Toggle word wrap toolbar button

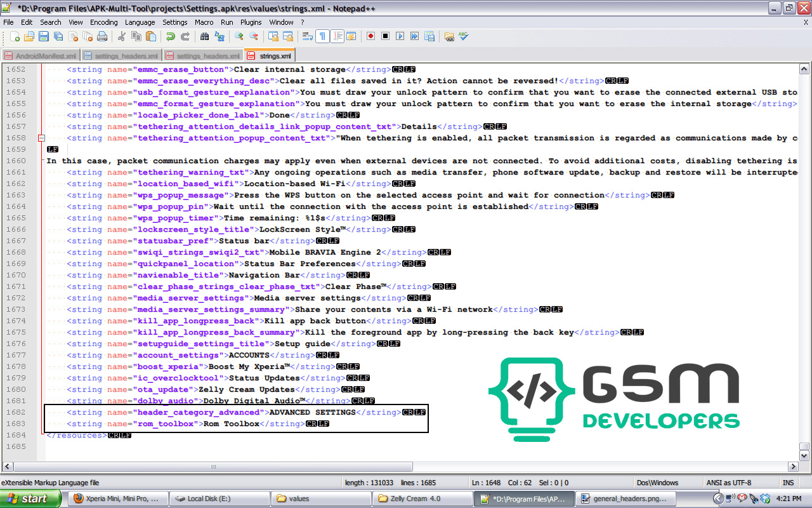[x=308, y=36]
